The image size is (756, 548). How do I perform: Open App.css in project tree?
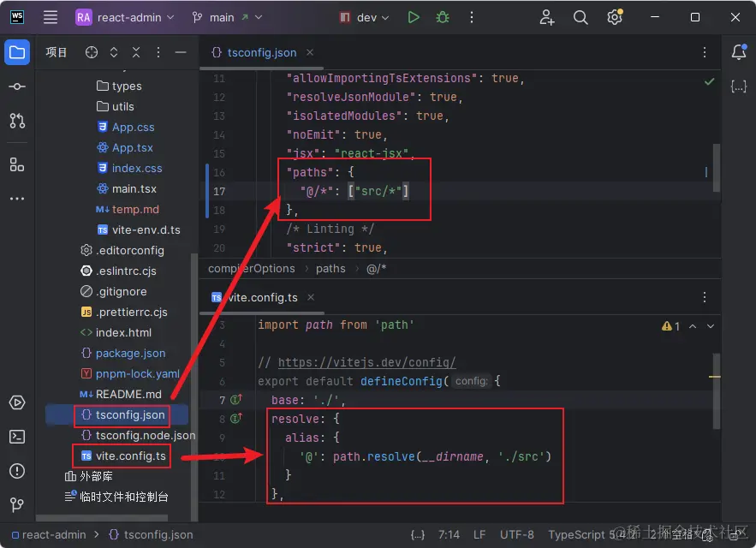[x=126, y=127]
